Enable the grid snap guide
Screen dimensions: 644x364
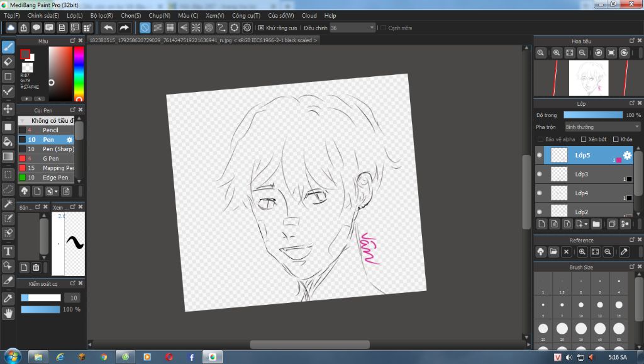170,28
